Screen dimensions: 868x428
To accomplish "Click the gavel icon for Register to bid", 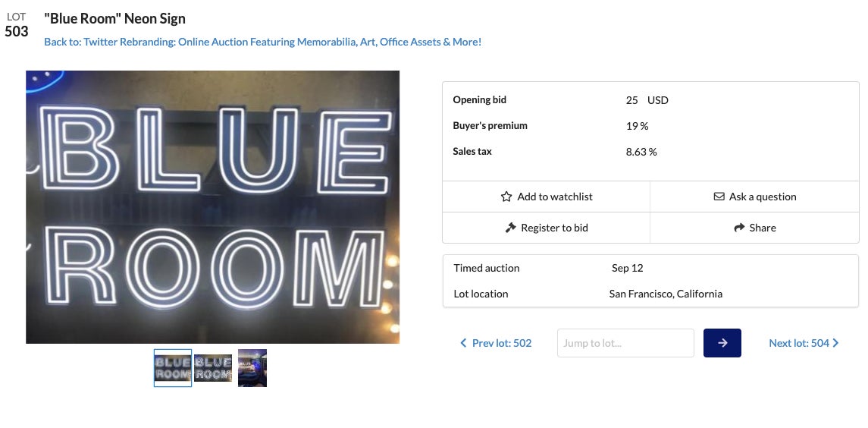I will [510, 228].
